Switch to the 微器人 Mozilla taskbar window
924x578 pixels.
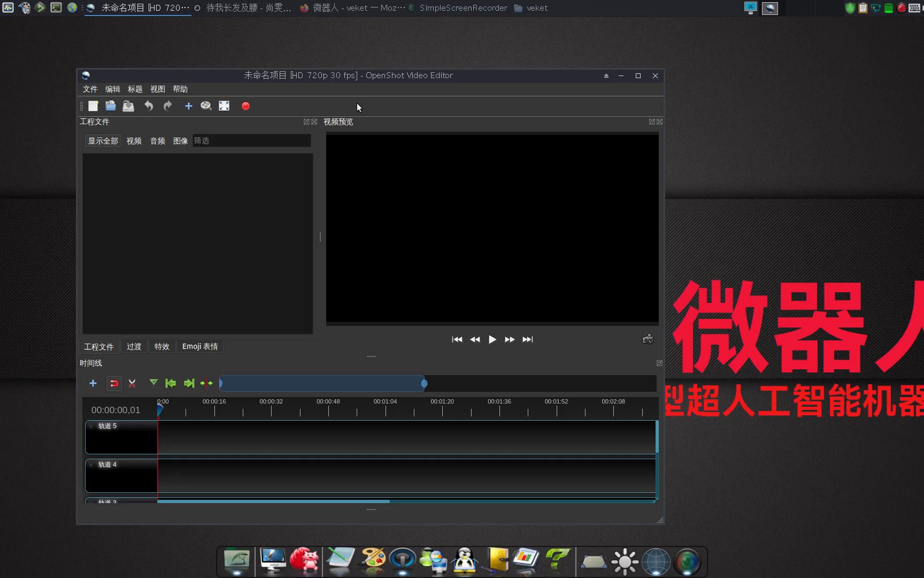353,8
